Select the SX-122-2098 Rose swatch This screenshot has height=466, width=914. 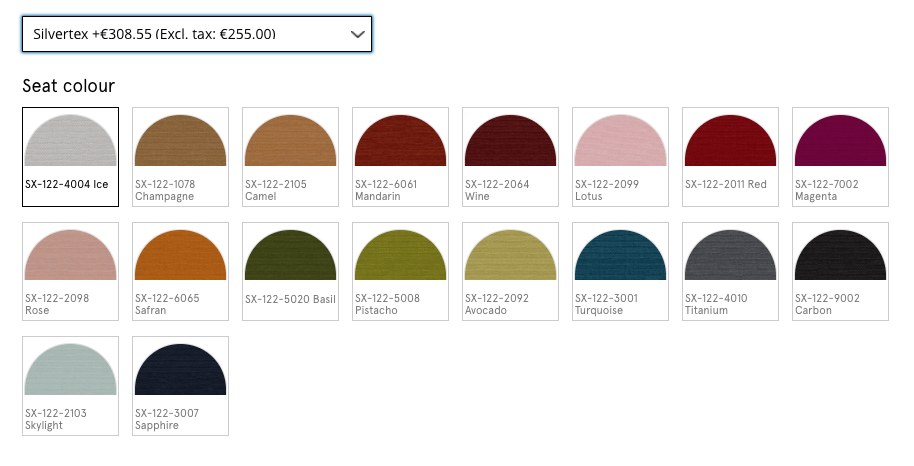click(71, 271)
